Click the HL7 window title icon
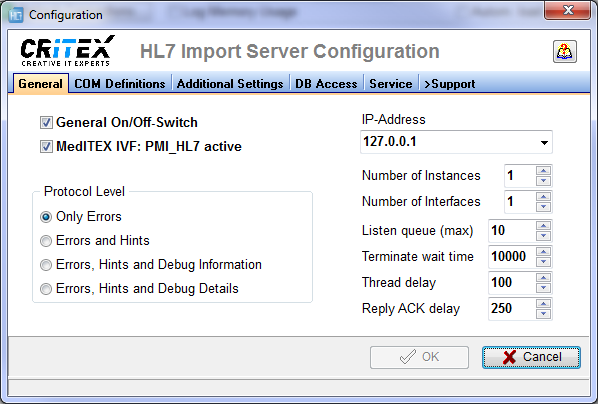The image size is (598, 404). tap(16, 15)
